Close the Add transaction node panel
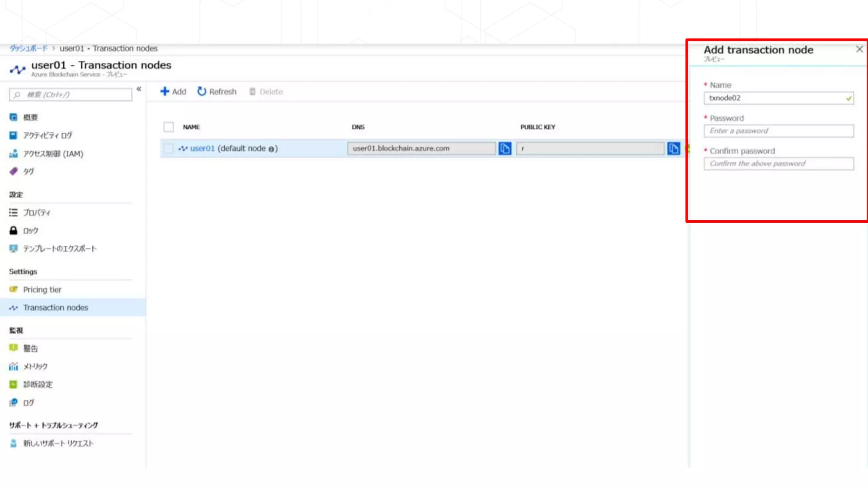The width and height of the screenshot is (868, 488). click(x=859, y=50)
